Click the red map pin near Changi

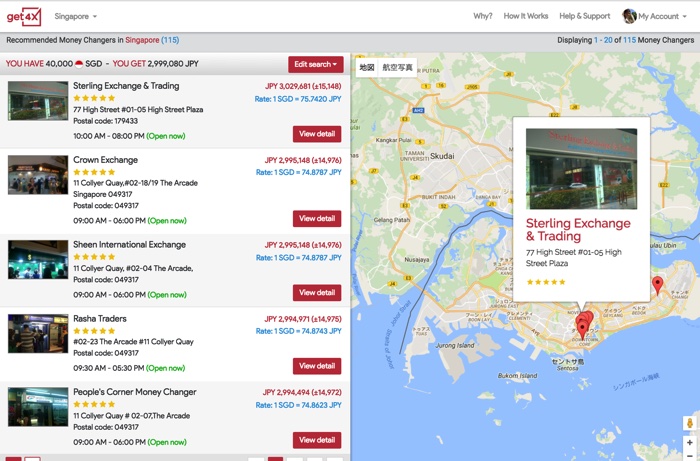click(x=657, y=285)
